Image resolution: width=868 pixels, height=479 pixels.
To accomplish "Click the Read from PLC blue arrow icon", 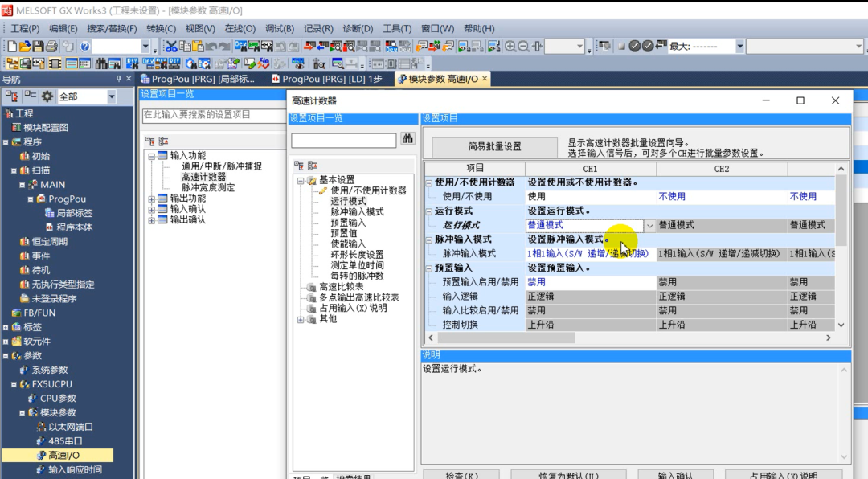I will 323,47.
